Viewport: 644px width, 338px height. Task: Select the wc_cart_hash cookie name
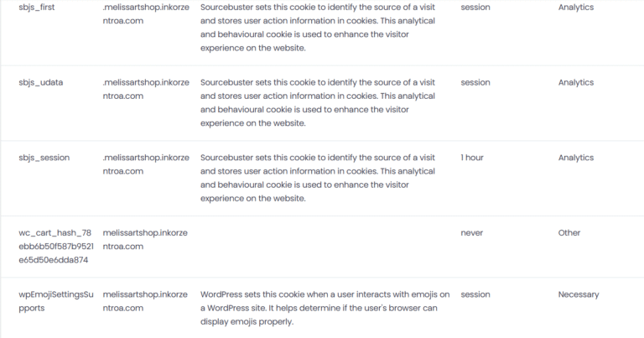click(54, 247)
